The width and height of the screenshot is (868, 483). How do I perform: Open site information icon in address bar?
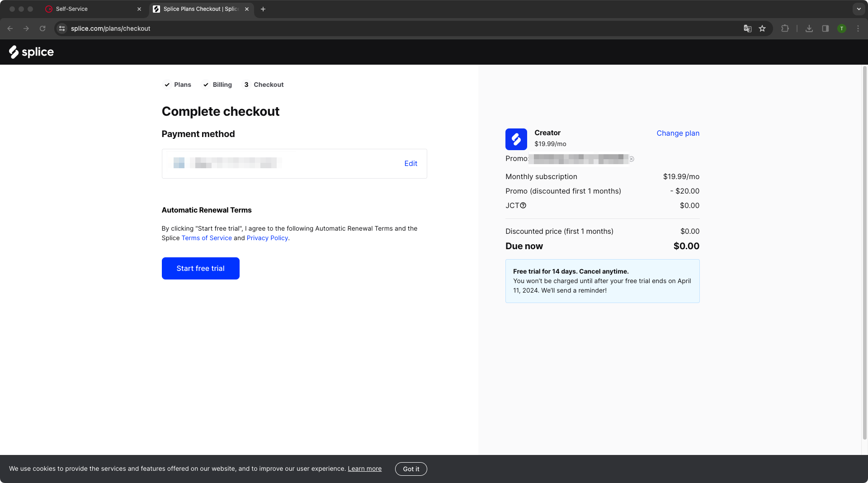[62, 28]
